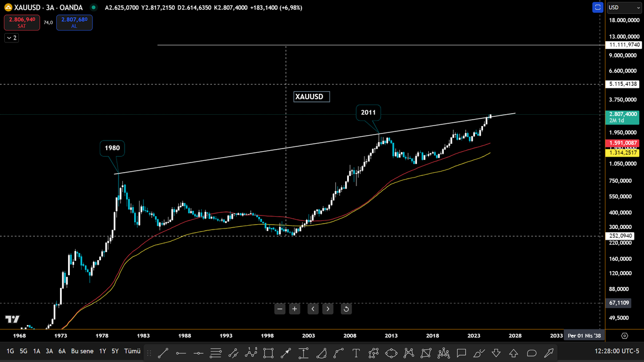Zoom in using the plus control

(x=294, y=309)
